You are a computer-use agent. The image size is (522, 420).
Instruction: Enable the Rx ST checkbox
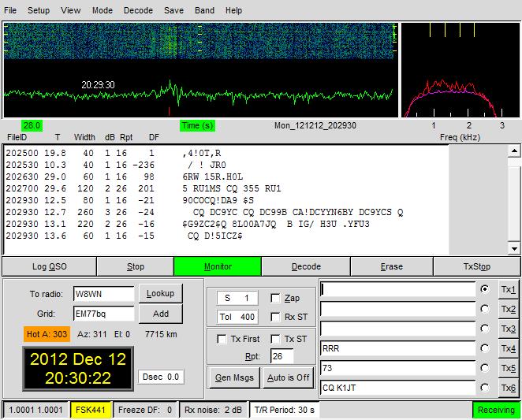275,318
